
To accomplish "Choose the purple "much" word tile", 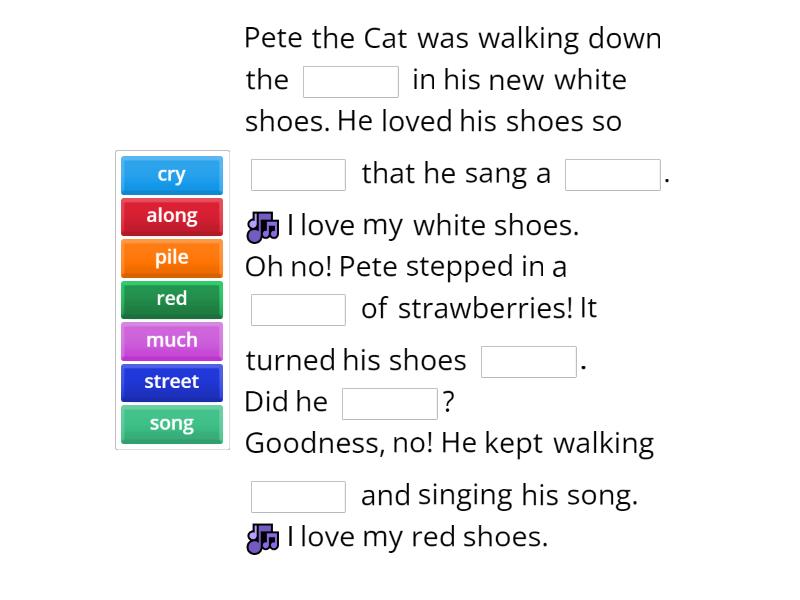I will [x=171, y=340].
